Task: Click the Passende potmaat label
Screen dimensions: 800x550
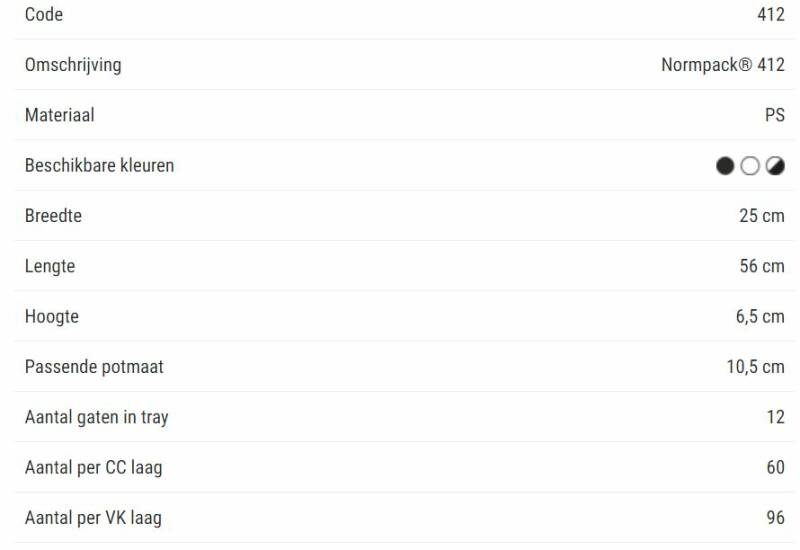Action: pos(94,367)
